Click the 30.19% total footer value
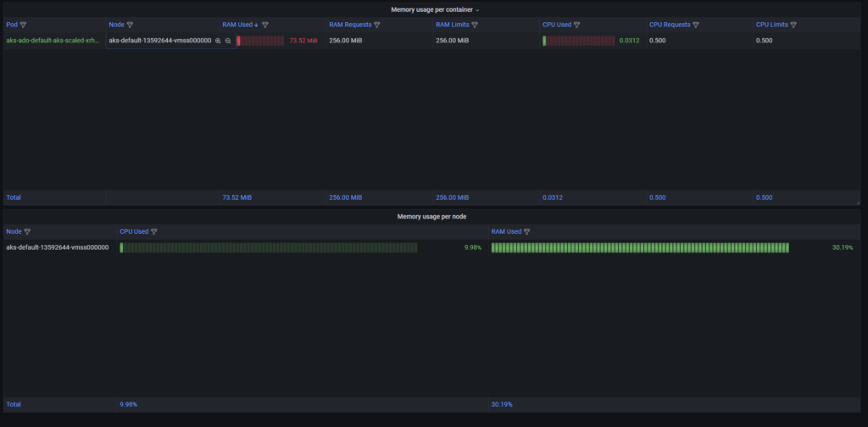 click(x=502, y=404)
